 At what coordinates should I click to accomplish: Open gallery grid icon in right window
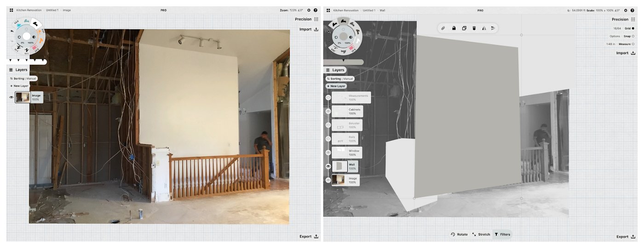328,10
